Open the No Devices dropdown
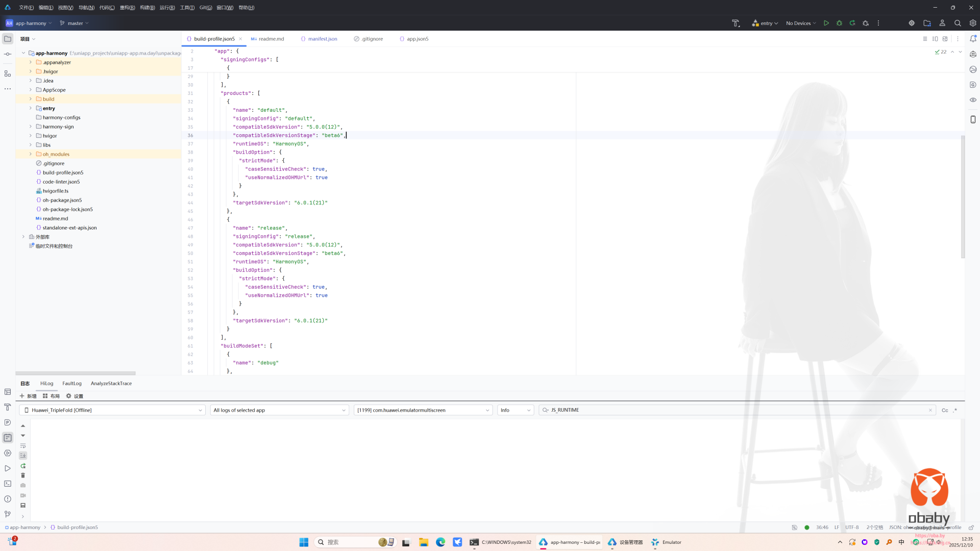The height and width of the screenshot is (551, 980). coord(800,23)
